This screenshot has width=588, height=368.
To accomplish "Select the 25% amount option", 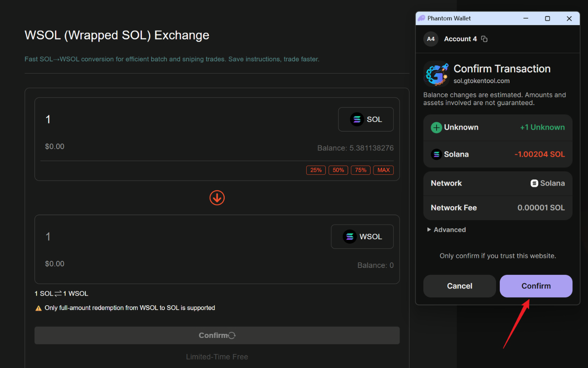I will [316, 170].
